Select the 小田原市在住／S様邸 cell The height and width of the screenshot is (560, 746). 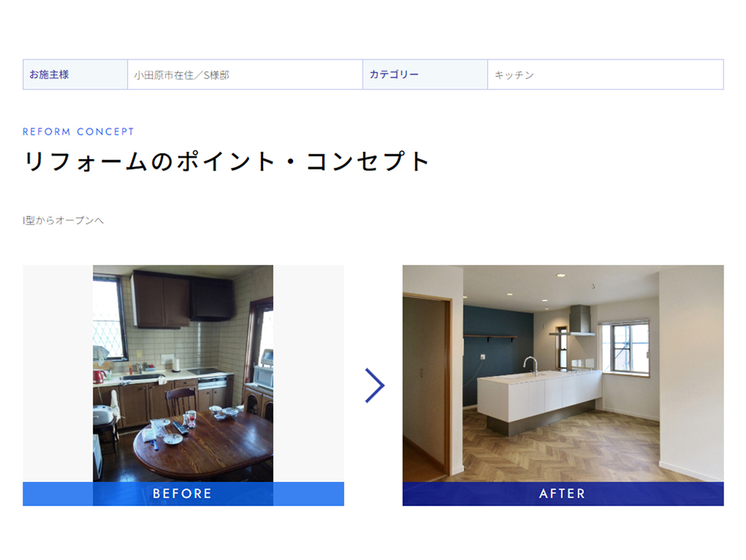coord(245,75)
